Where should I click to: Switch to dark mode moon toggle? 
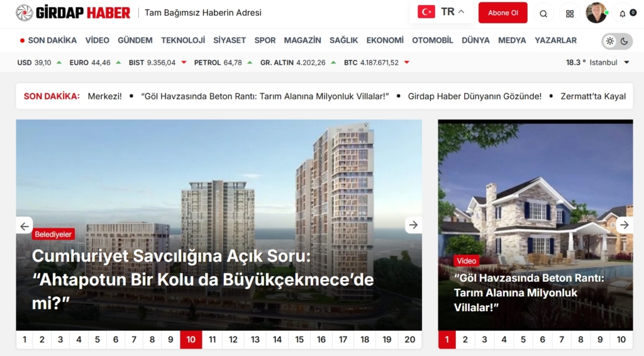(x=625, y=42)
